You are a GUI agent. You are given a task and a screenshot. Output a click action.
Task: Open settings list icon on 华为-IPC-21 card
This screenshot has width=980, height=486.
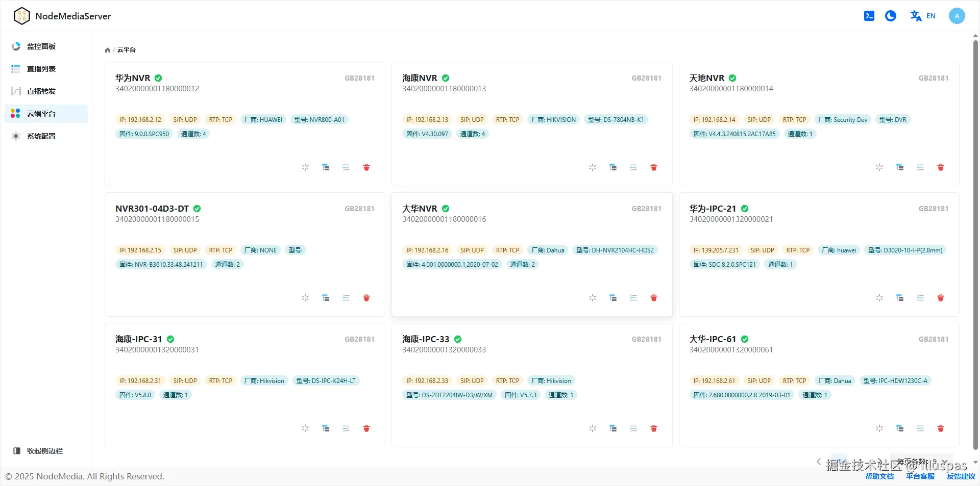[920, 298]
